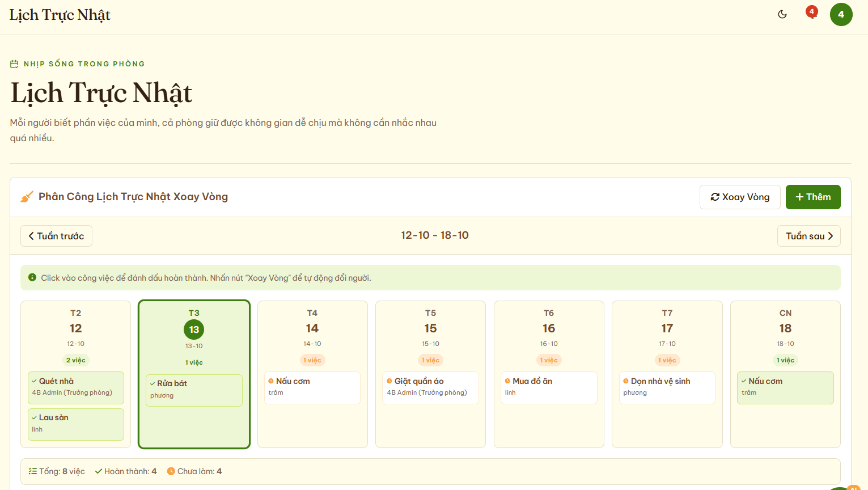Mark Nấu cơm on day 14 done
Screen dimensions: 868x490
point(312,388)
